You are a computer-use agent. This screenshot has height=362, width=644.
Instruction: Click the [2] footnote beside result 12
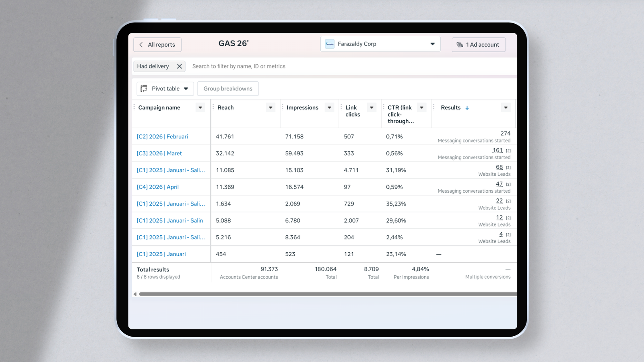tap(508, 218)
